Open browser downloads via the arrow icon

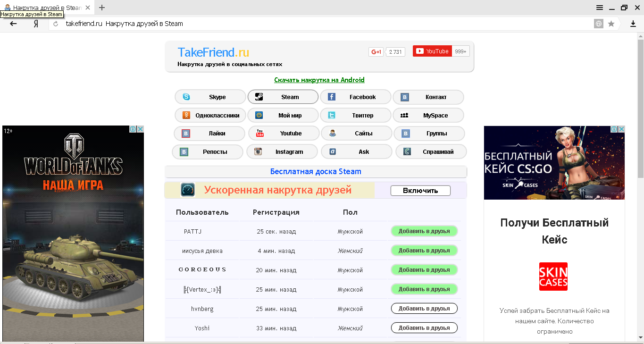pyautogui.click(x=633, y=24)
